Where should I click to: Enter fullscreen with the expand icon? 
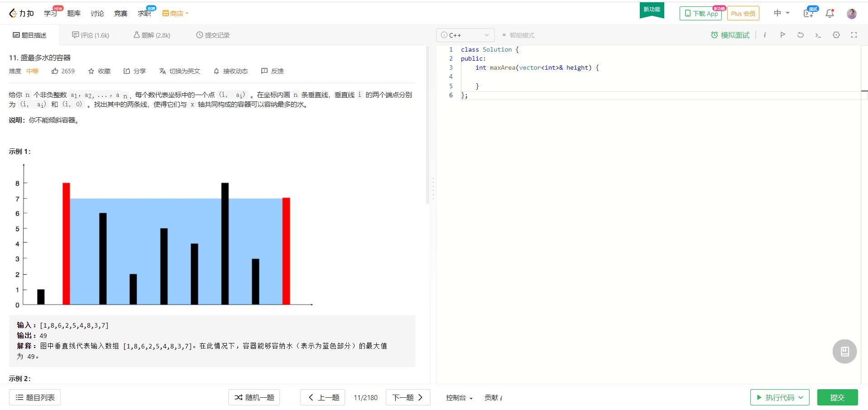[x=854, y=35]
